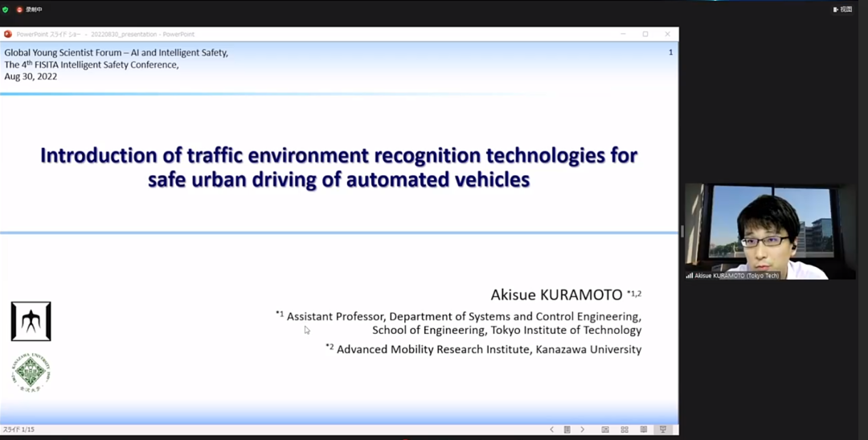
Task: Maximize the PowerPoint slide show window
Action: pyautogui.click(x=645, y=35)
